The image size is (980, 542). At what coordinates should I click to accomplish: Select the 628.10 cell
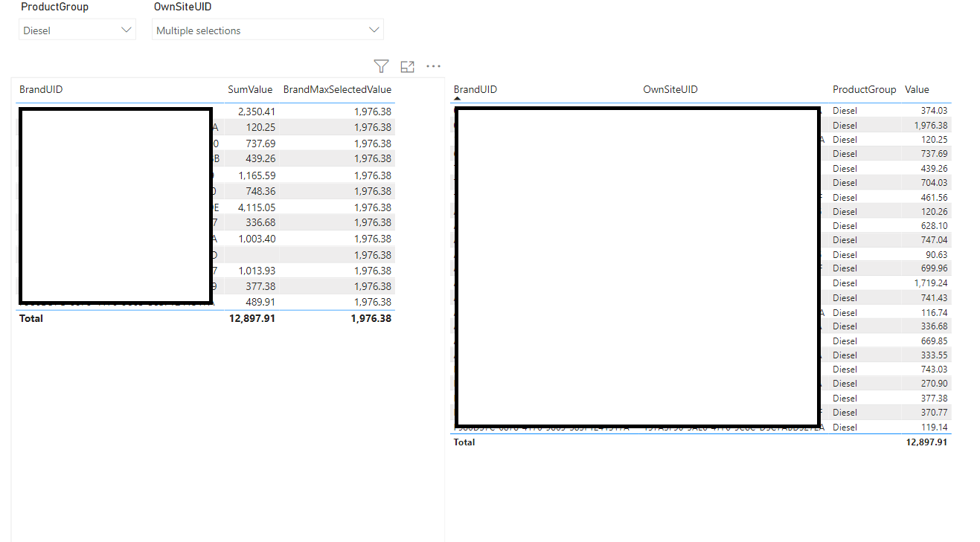click(x=934, y=225)
